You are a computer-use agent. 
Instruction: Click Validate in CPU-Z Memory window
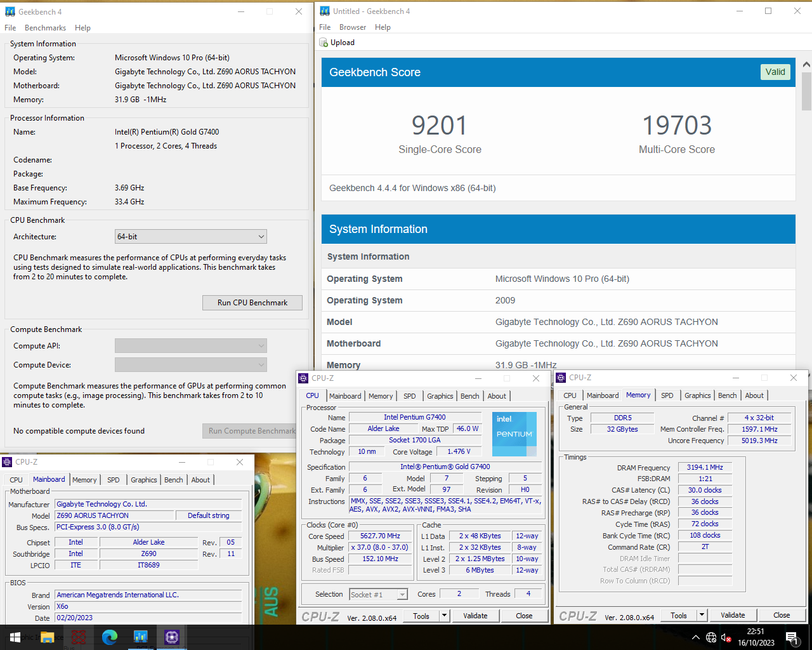pos(733,615)
